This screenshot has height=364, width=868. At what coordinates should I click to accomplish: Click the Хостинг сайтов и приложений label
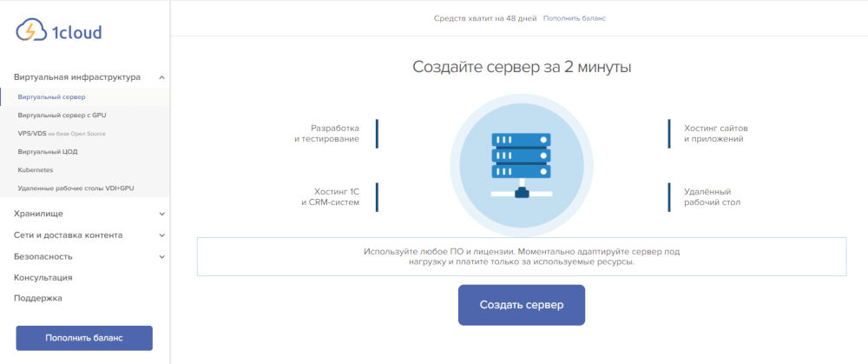click(715, 134)
